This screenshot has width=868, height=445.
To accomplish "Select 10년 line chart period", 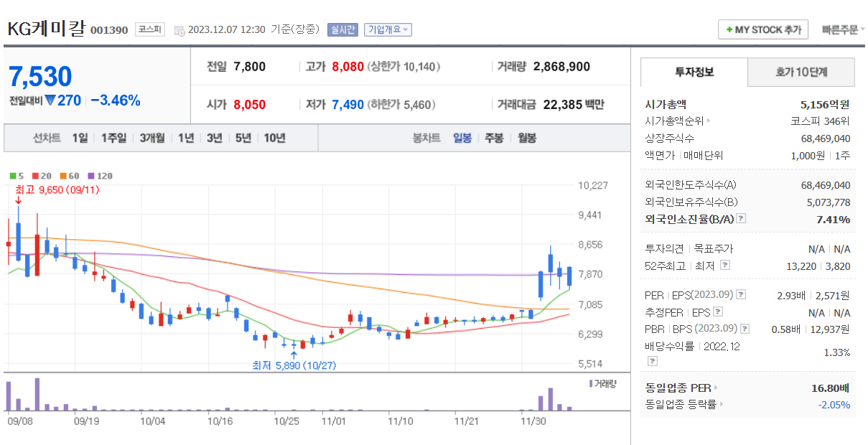I will [x=275, y=138].
